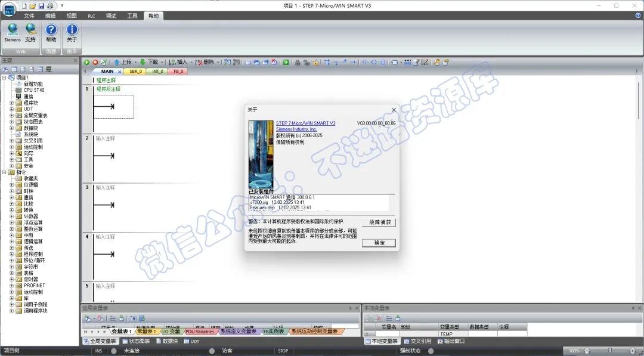Open the 文件 menu
Screen dimensions: 644x356
29,16
